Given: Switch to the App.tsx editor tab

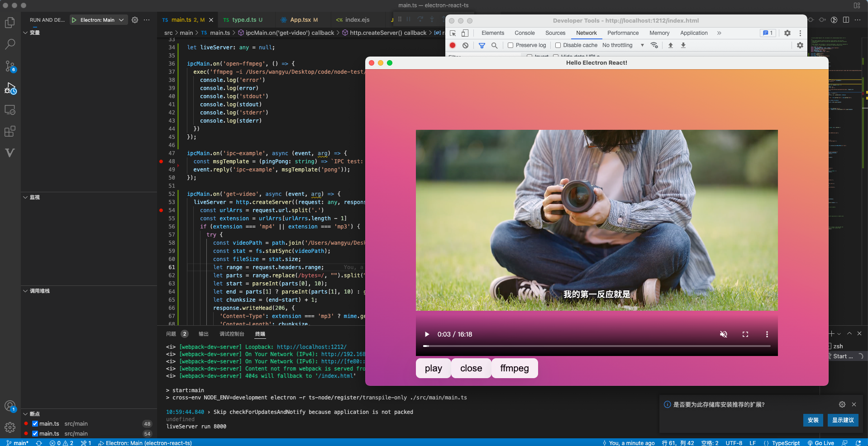Looking at the screenshot, I should pyautogui.click(x=301, y=20).
